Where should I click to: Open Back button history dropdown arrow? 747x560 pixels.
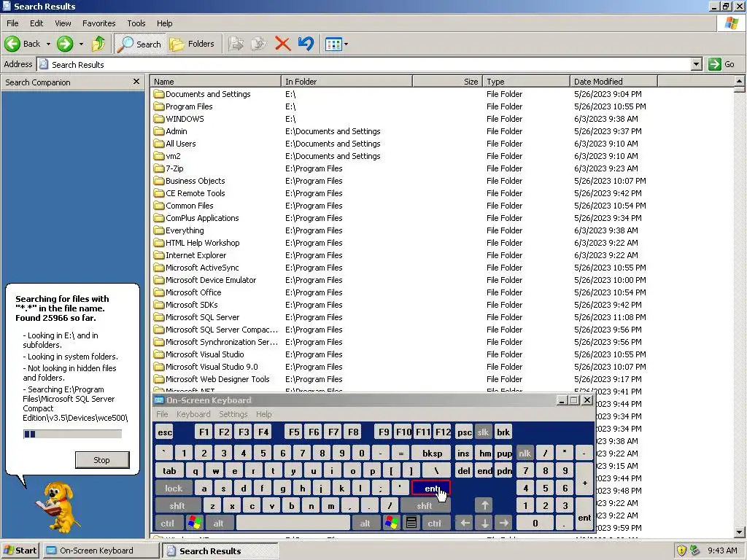[48, 44]
